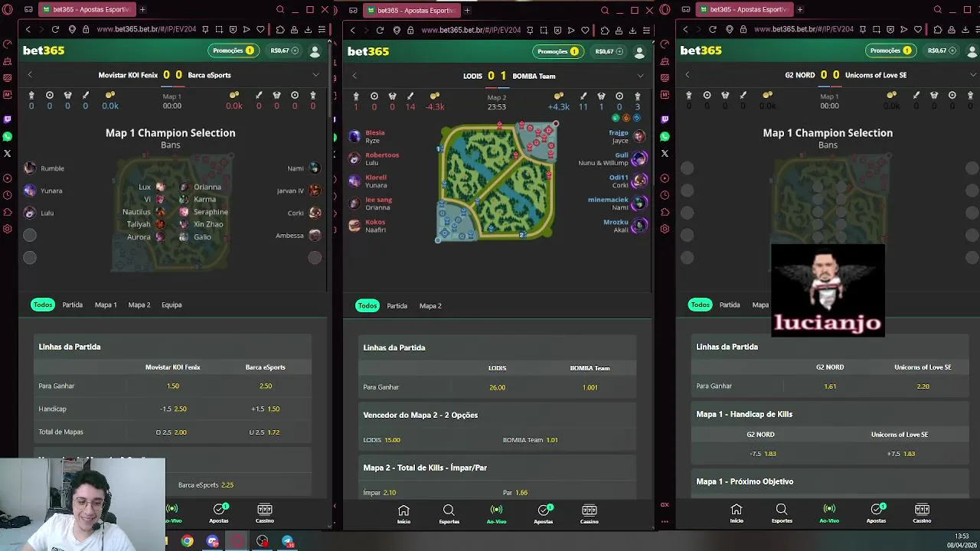Expand the LODIS vs BOMBA Team match dropdown
The image size is (980, 551).
click(640, 76)
